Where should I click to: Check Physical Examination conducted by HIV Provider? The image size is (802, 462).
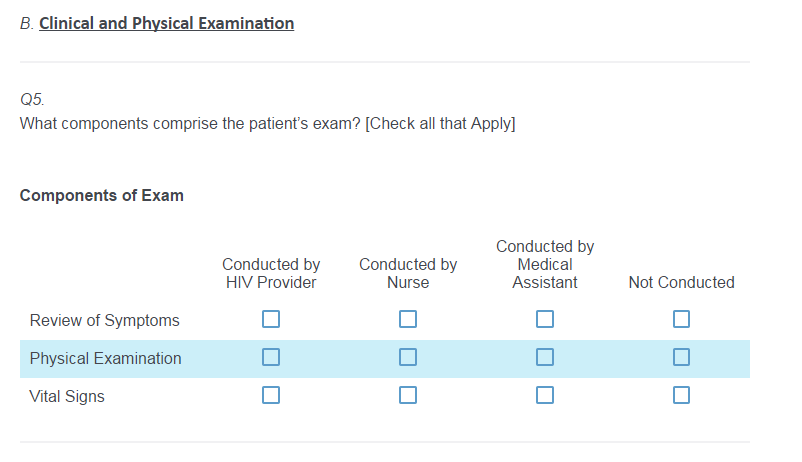point(271,358)
